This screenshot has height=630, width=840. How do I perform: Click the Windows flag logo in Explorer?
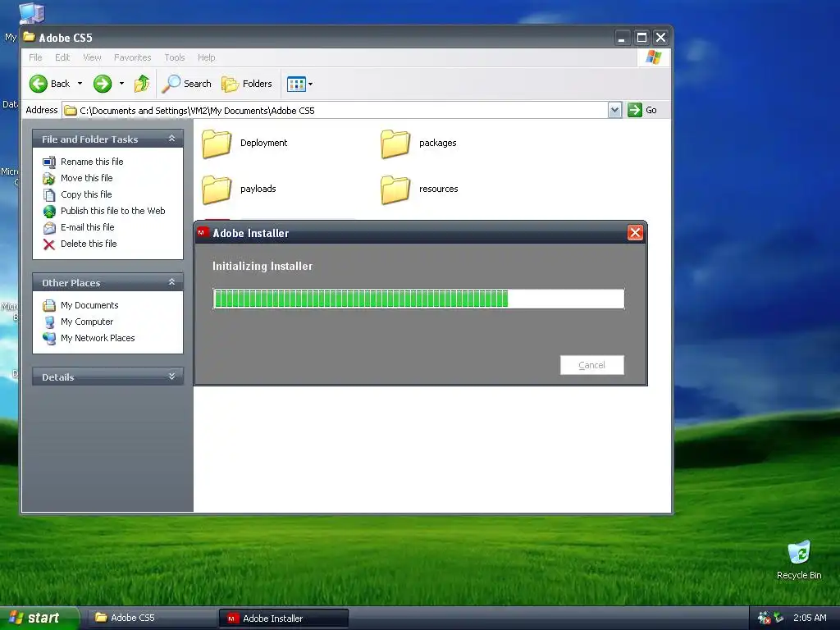point(653,57)
